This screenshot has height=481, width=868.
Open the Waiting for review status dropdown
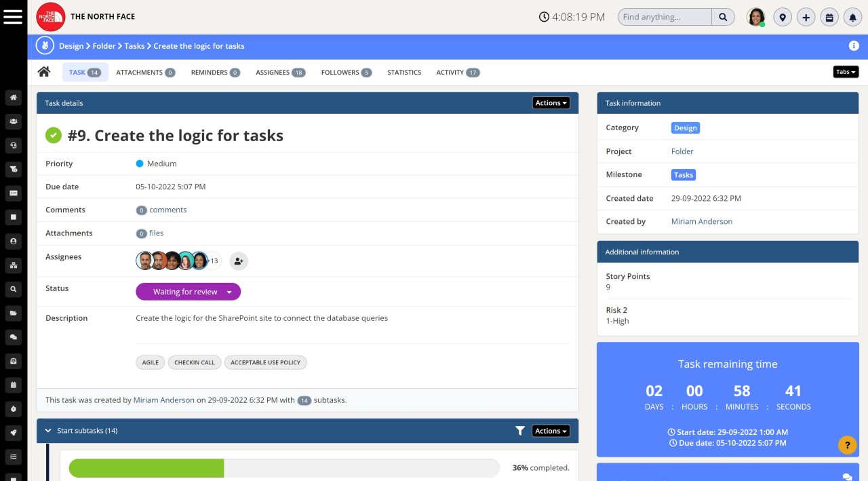click(x=188, y=291)
